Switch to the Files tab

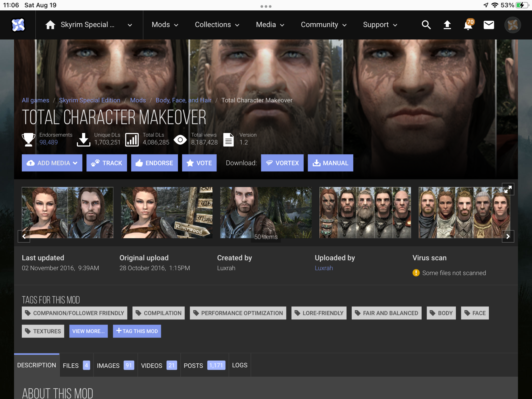tap(76, 365)
